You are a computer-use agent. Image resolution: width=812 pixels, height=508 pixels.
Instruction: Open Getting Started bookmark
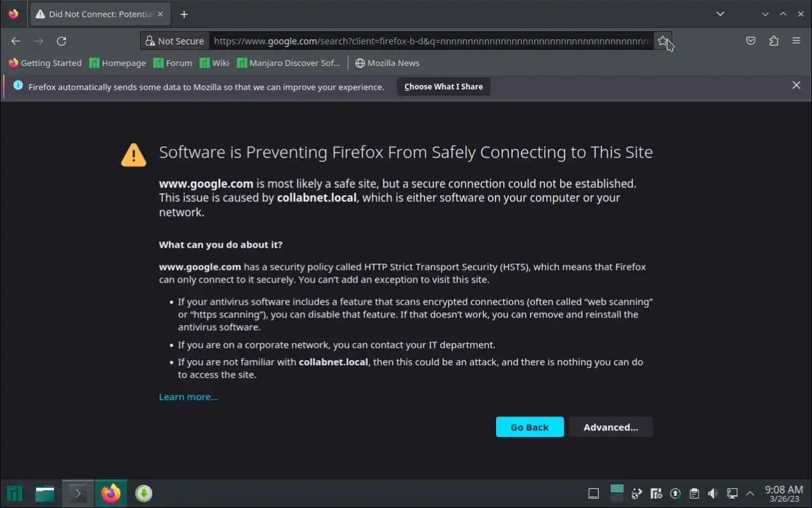click(45, 63)
